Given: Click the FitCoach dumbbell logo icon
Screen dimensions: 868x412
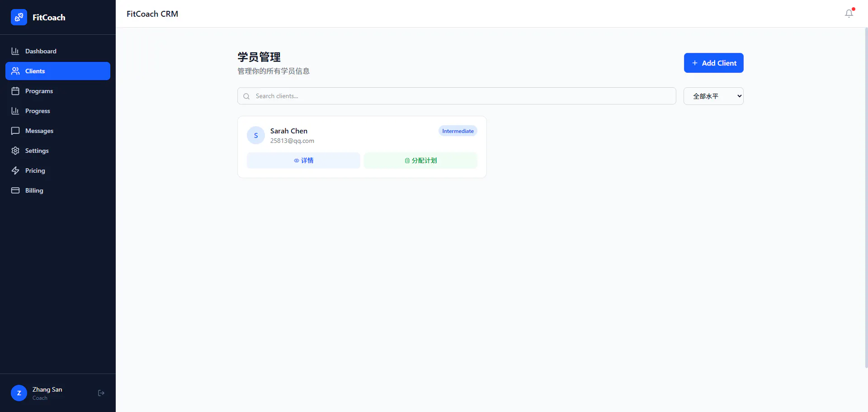Looking at the screenshot, I should 19,17.
